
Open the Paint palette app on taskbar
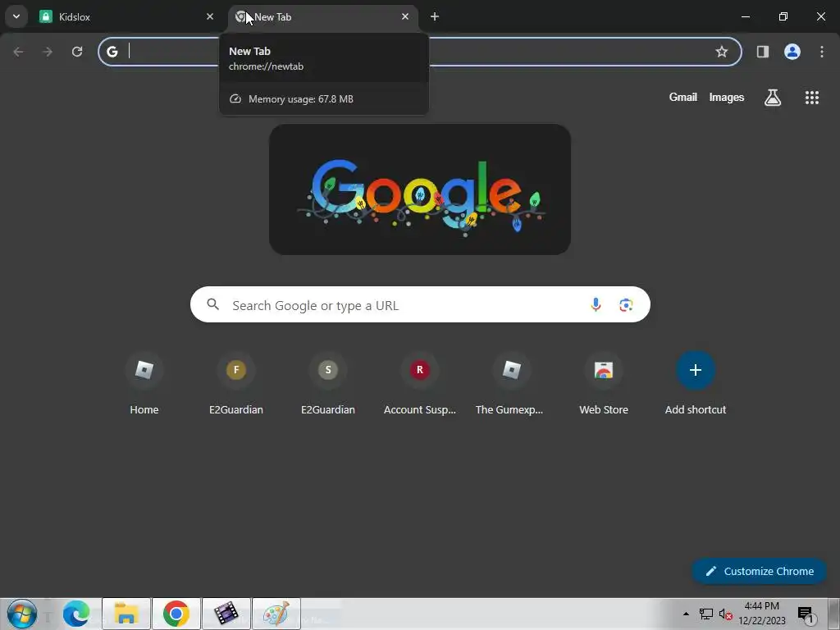point(276,614)
